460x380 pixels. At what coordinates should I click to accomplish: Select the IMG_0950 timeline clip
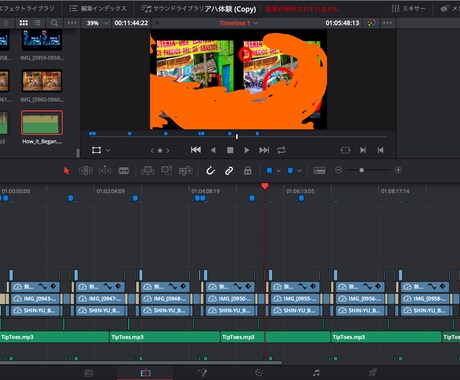coord(230,299)
